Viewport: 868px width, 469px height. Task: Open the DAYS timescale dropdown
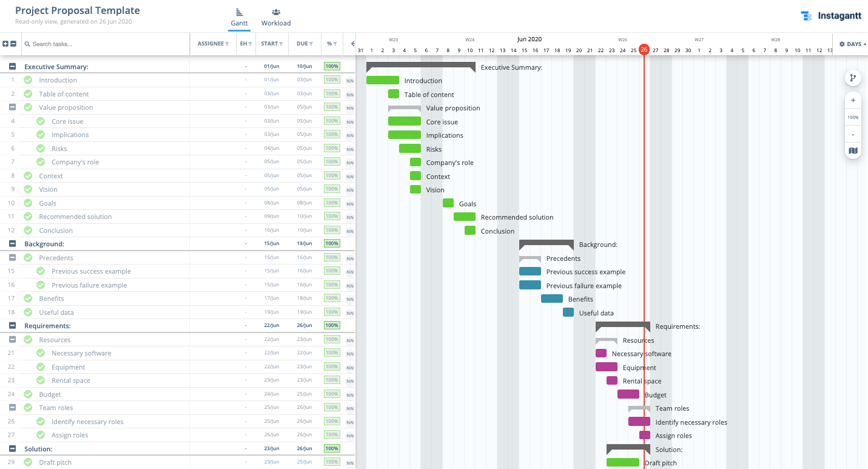[x=853, y=44]
